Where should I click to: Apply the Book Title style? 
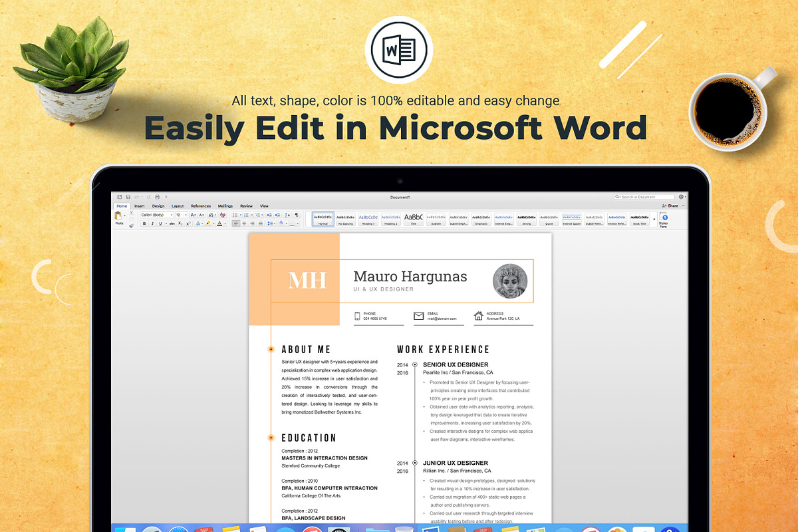pos(640,219)
